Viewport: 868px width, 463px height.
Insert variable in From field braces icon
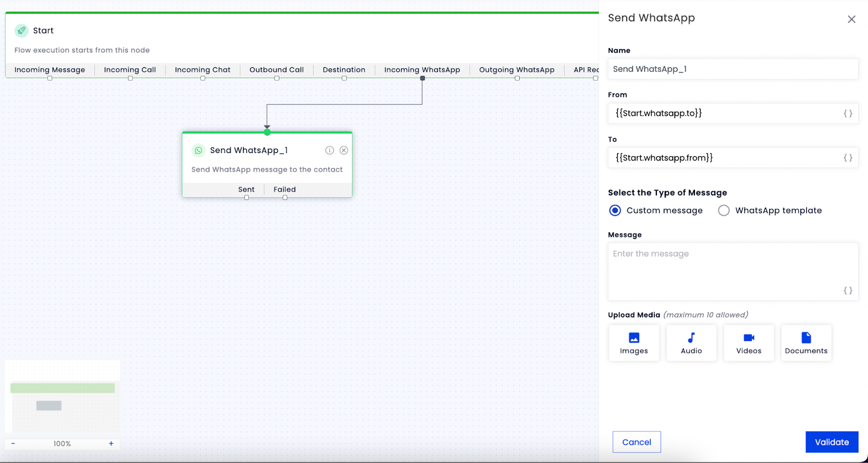(848, 113)
